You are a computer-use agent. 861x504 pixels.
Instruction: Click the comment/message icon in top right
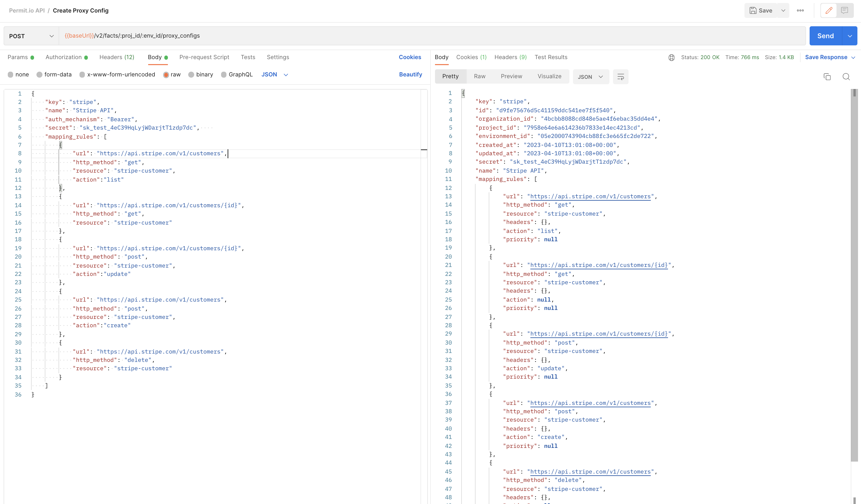pyautogui.click(x=845, y=11)
